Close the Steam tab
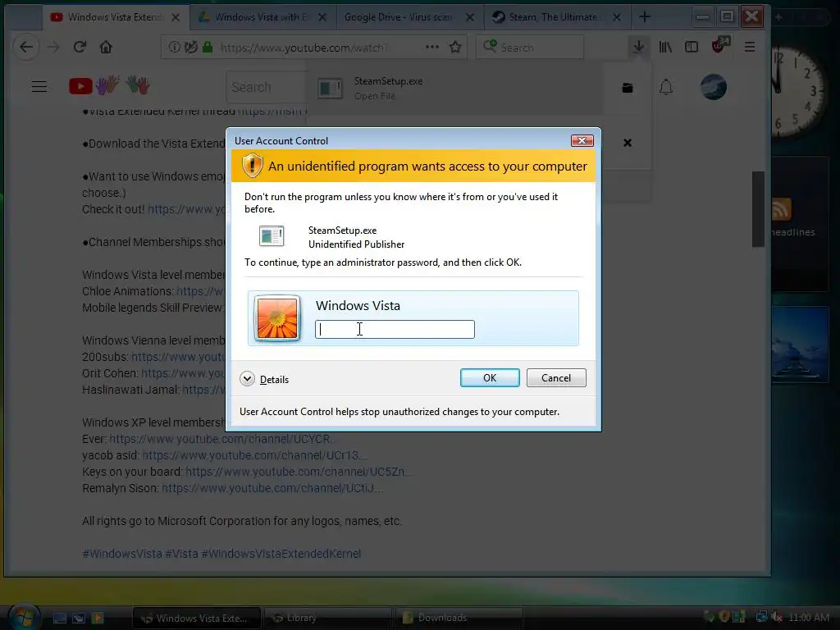The height and width of the screenshot is (630, 840). 617,17
